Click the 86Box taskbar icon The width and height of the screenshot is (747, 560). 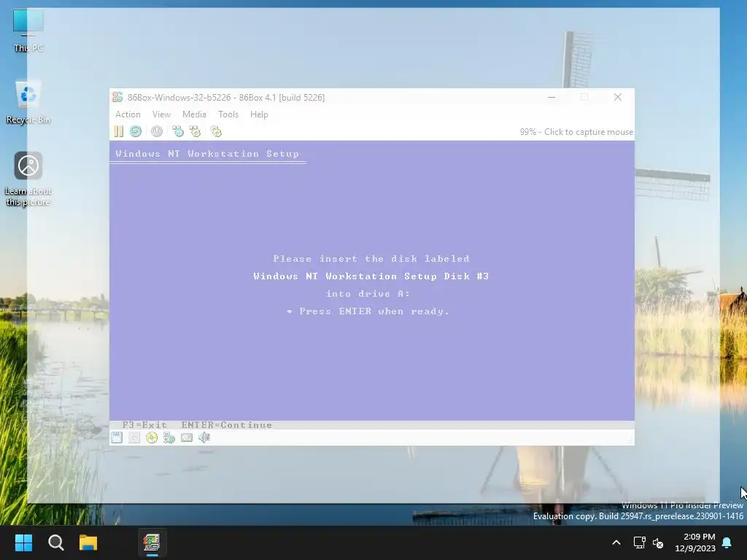[x=152, y=542]
